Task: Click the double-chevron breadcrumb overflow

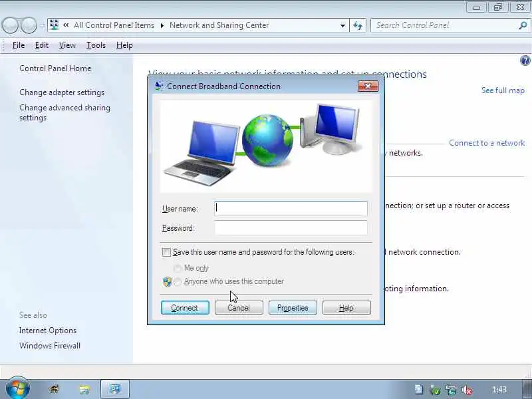Action: click(x=66, y=25)
